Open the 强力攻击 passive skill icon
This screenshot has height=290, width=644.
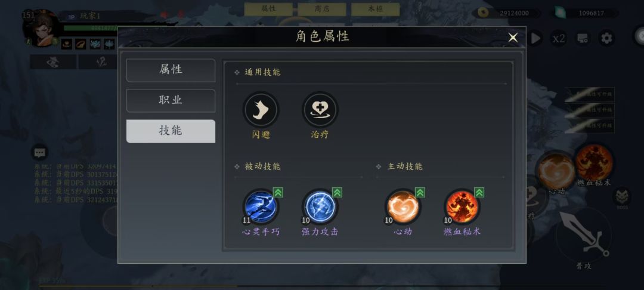pyautogui.click(x=320, y=206)
